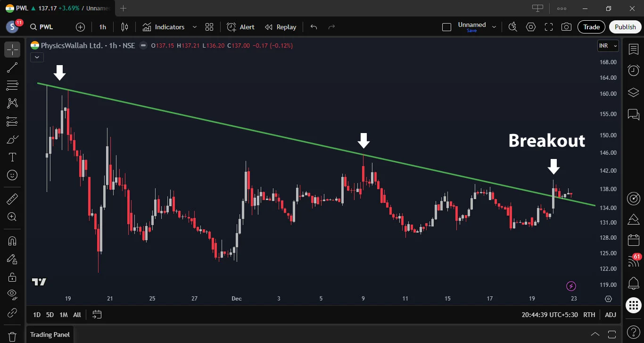Start bar Replay mode
The width and height of the screenshot is (644, 343).
pyautogui.click(x=281, y=27)
